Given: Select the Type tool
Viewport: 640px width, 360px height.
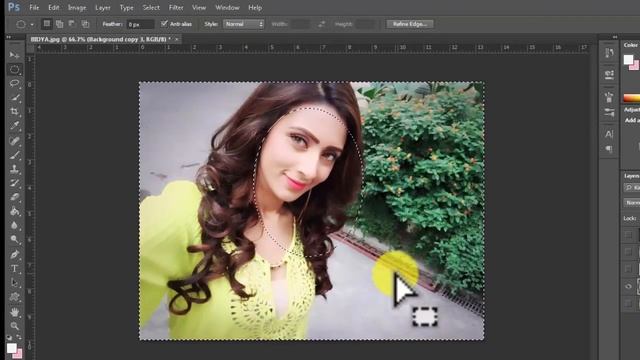Looking at the screenshot, I should (x=15, y=269).
